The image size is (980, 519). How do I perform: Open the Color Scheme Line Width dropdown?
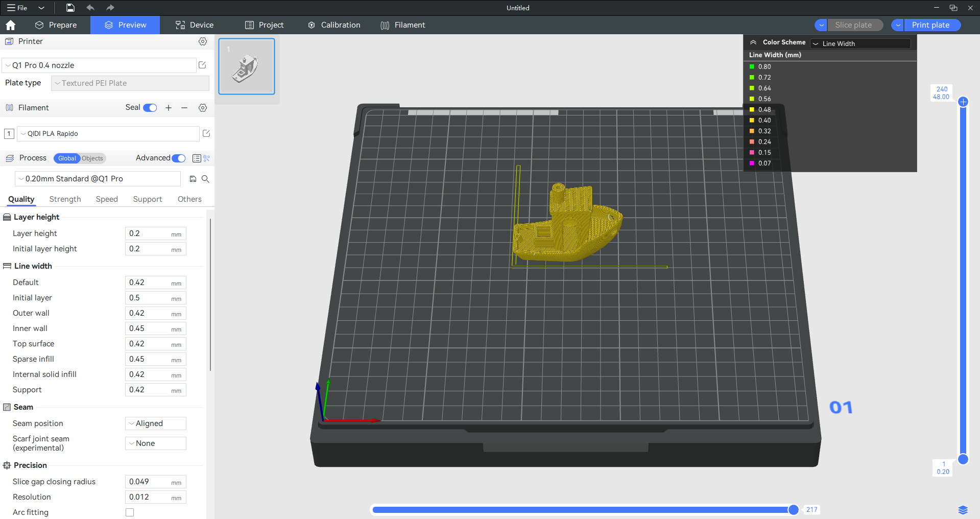861,43
